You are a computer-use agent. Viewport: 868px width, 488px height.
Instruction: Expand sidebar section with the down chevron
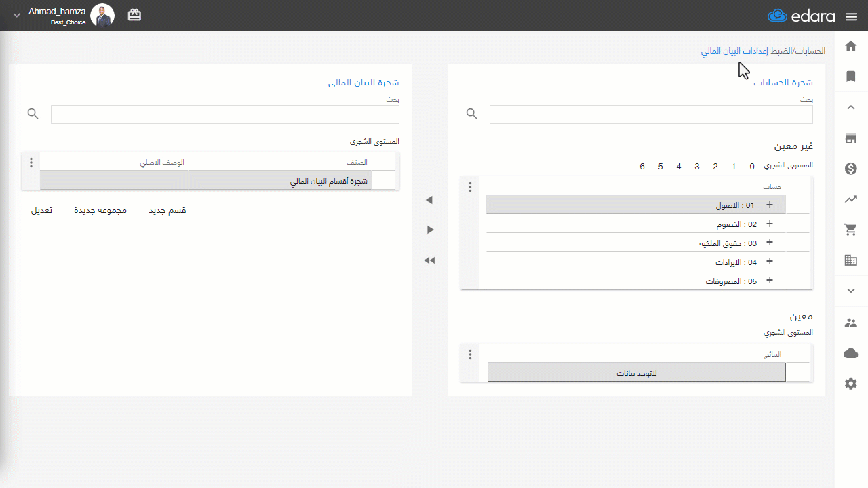point(851,291)
